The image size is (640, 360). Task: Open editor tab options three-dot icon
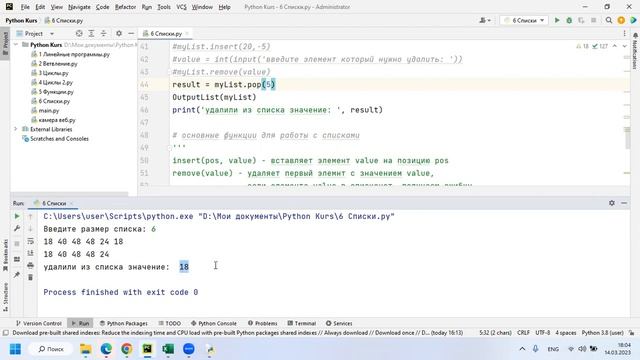pyautogui.click(x=624, y=33)
